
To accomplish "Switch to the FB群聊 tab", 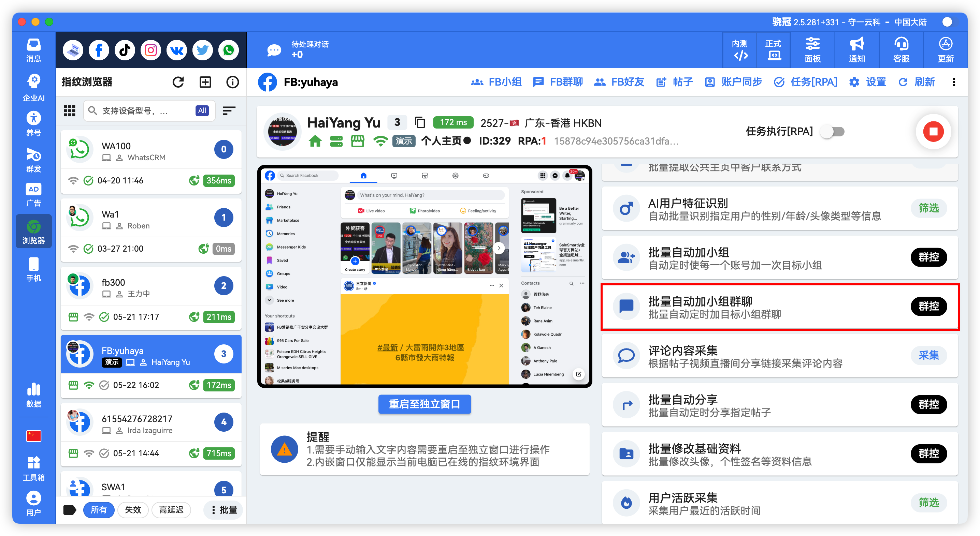I will click(558, 82).
